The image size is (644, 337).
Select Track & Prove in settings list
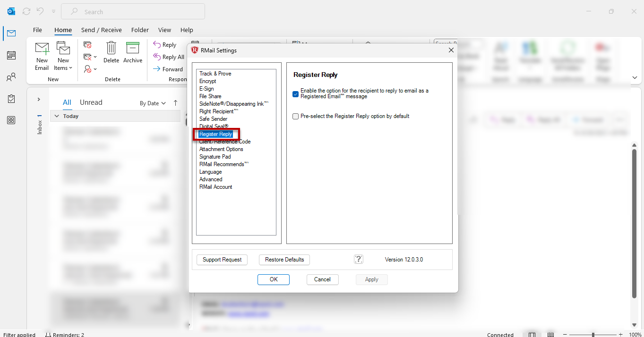pyautogui.click(x=215, y=74)
